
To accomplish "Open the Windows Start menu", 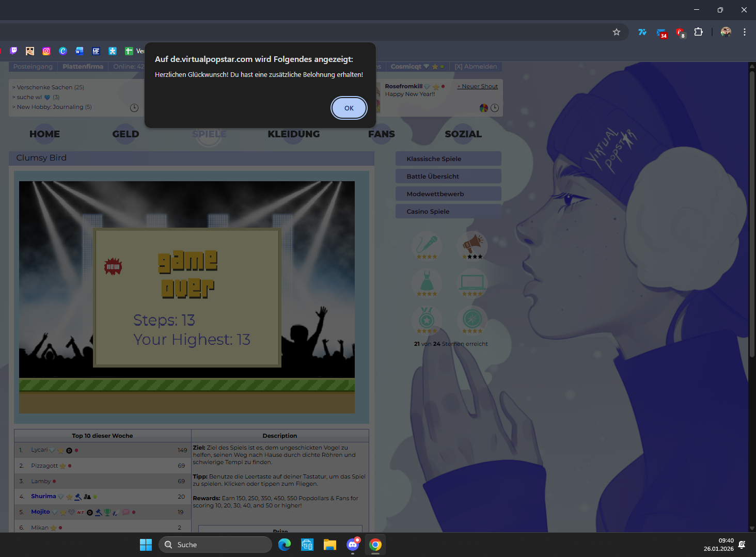I will pyautogui.click(x=146, y=545).
